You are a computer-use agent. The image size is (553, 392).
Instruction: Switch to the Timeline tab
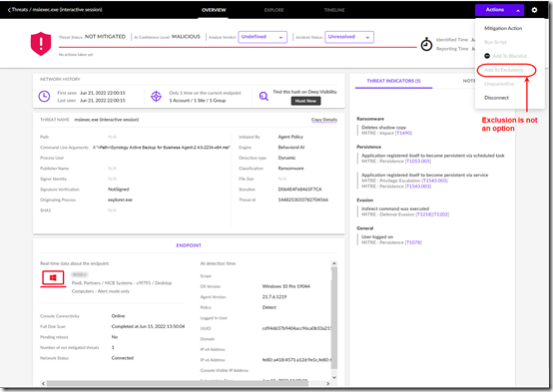tap(334, 10)
